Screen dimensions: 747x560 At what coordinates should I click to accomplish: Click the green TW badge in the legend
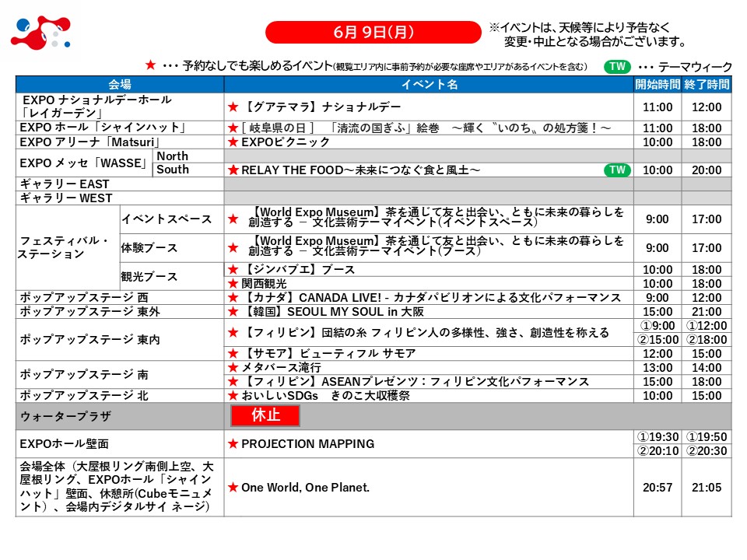click(x=617, y=67)
